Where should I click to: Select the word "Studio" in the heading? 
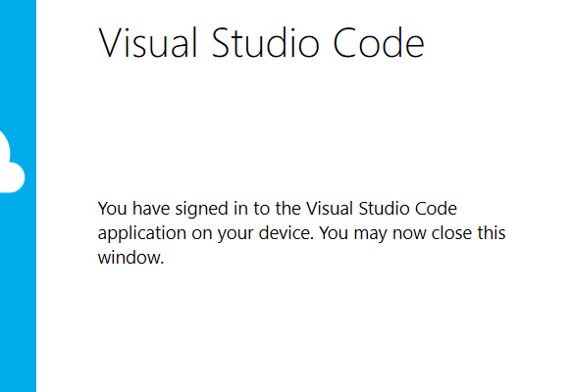coord(266,42)
